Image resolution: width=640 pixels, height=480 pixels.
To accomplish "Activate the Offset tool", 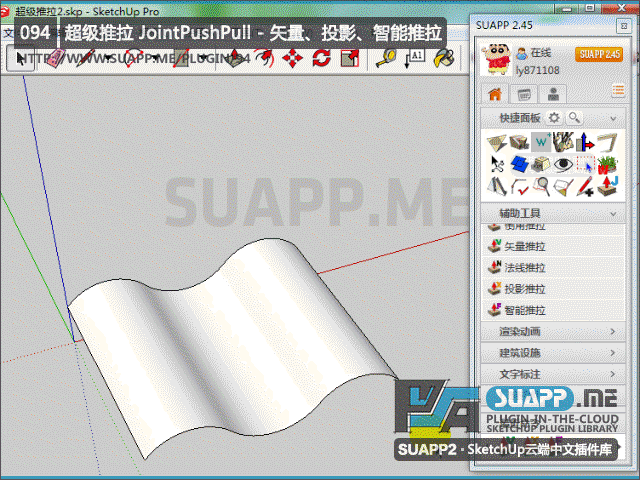I will pyautogui.click(x=264, y=59).
